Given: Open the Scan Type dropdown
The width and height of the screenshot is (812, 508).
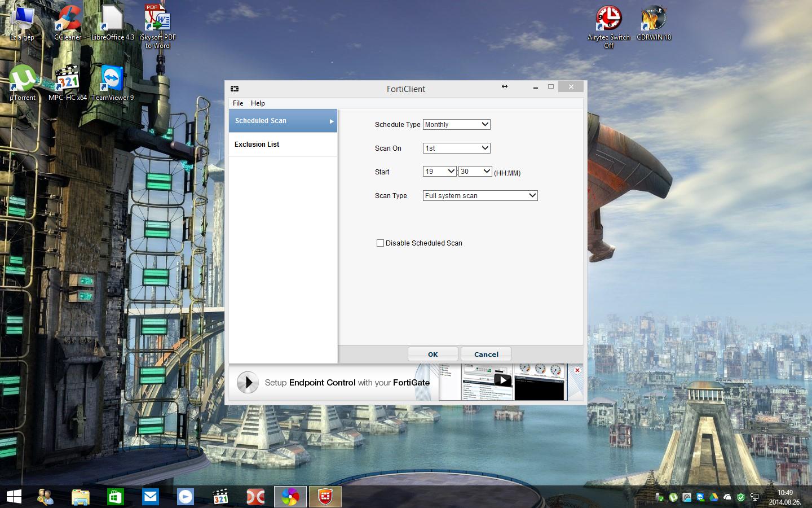Looking at the screenshot, I should point(480,195).
